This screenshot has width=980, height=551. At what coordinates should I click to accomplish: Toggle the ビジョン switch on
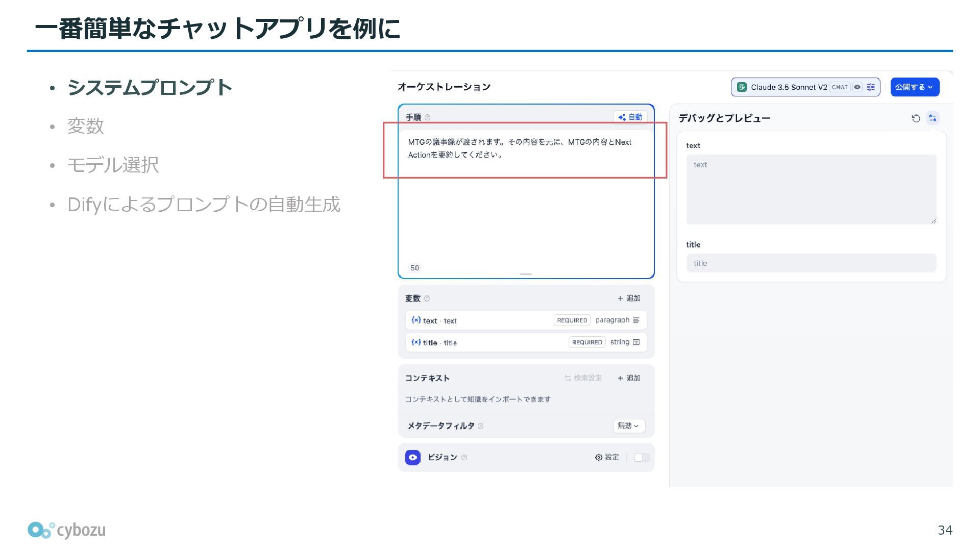pyautogui.click(x=642, y=458)
